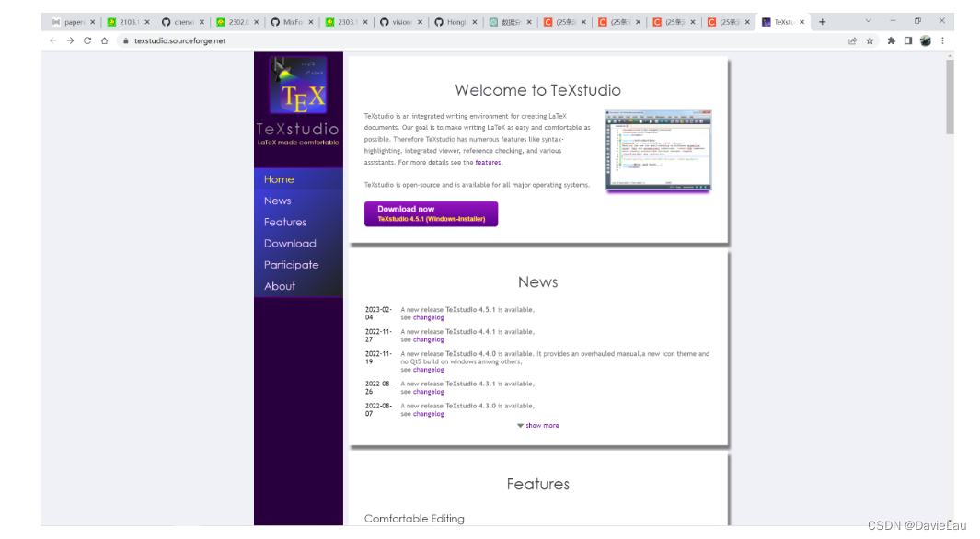Select Participate in the sidebar navigation
Viewport: 980px width, 539px height.
click(x=291, y=264)
